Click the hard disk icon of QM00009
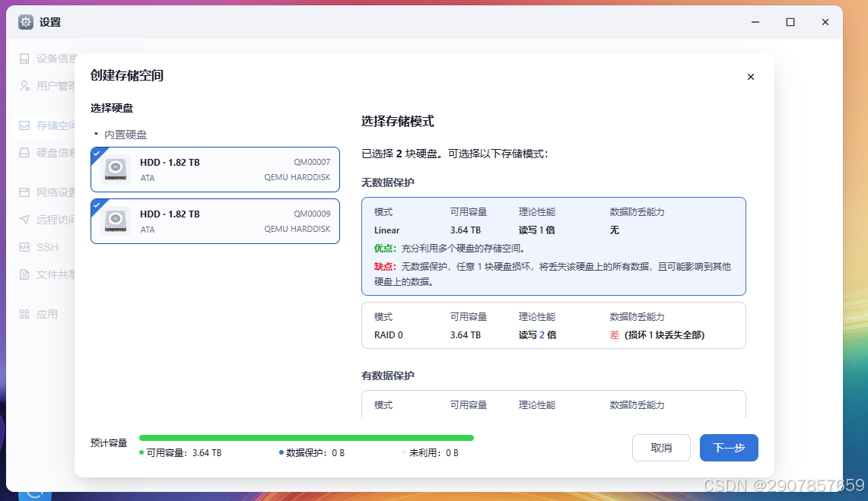868x501 pixels. 116,221
